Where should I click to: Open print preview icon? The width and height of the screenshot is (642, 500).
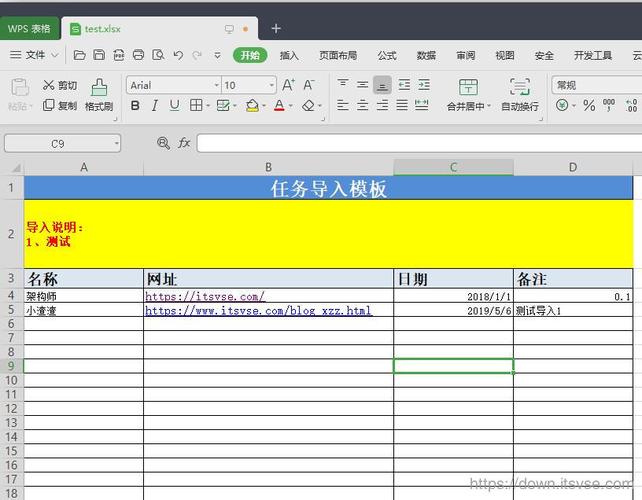pyautogui.click(x=158, y=55)
